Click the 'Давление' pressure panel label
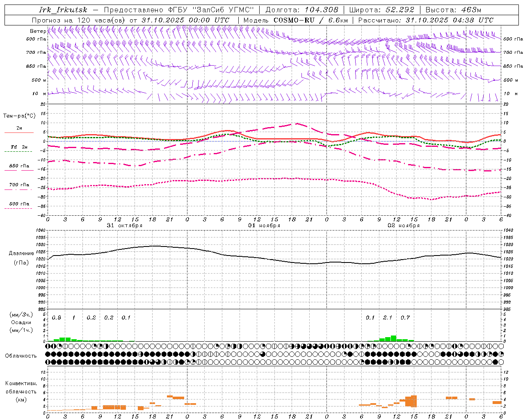The height and width of the screenshot is (420, 525). [x=21, y=253]
